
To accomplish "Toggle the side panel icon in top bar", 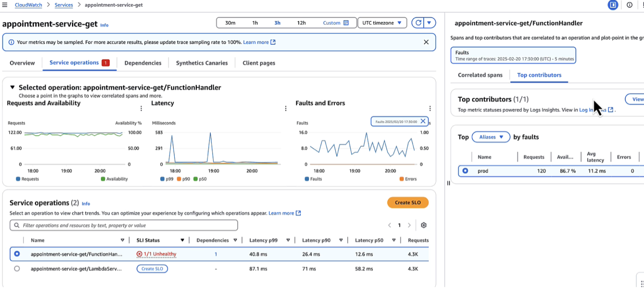I will pyautogui.click(x=613, y=5).
